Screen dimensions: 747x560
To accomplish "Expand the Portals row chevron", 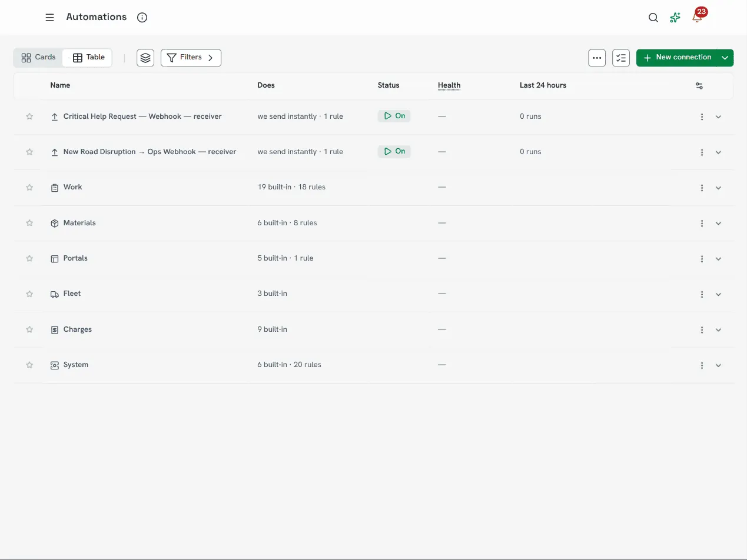I will pyautogui.click(x=718, y=259).
